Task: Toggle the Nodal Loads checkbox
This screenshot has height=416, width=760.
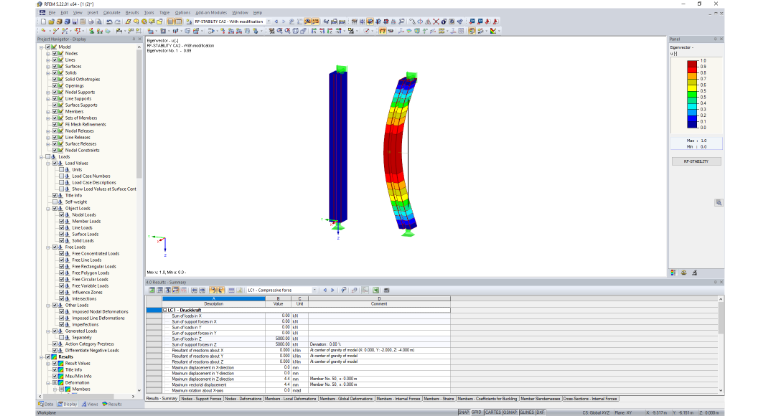Action: [x=62, y=215]
